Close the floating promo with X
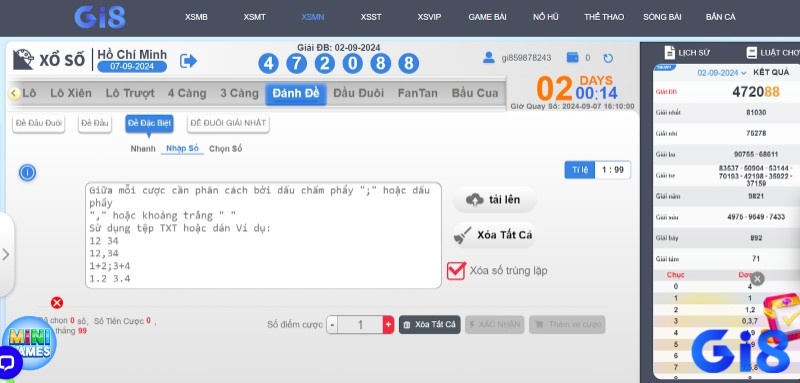The width and height of the screenshot is (800, 383). point(758,278)
